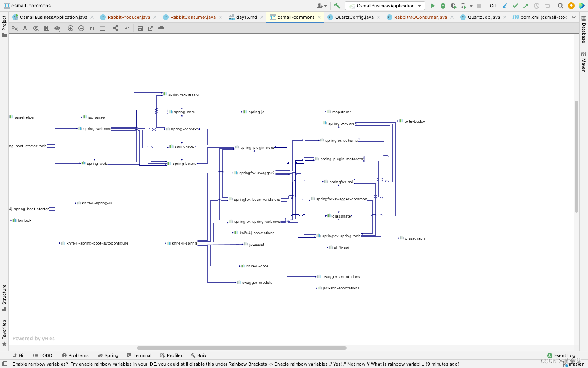The height and width of the screenshot is (368, 588).
Task: Toggle the eye visibility options in diagram toolbar
Action: [57, 28]
